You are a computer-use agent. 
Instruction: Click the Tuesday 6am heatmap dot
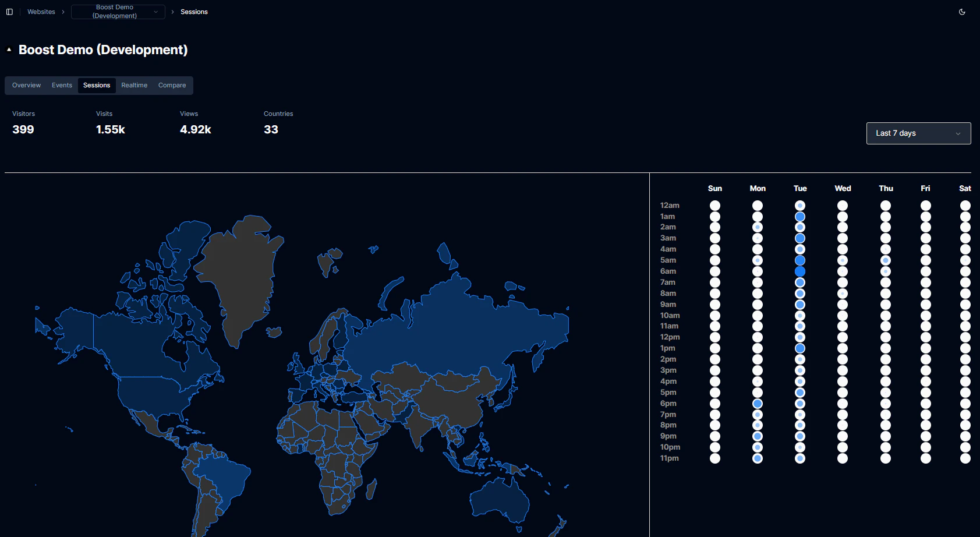coord(800,271)
